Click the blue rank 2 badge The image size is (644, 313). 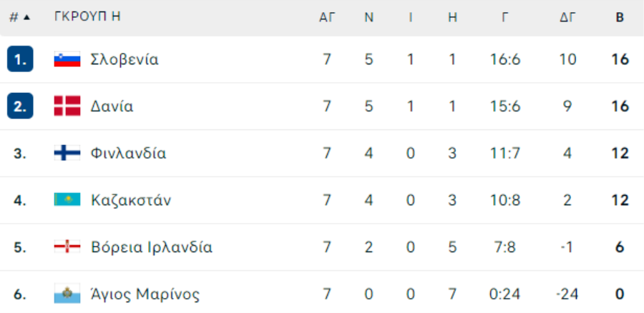coord(20,106)
